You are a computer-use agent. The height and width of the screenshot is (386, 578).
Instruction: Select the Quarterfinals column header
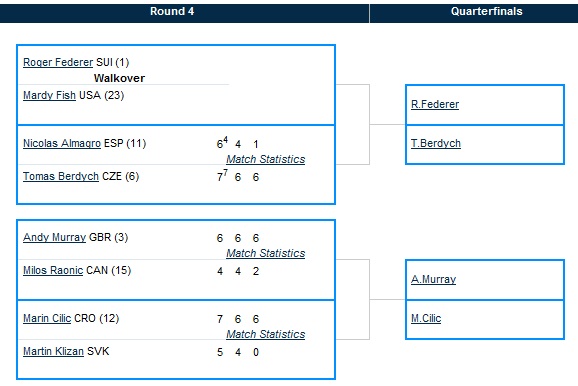click(x=487, y=11)
